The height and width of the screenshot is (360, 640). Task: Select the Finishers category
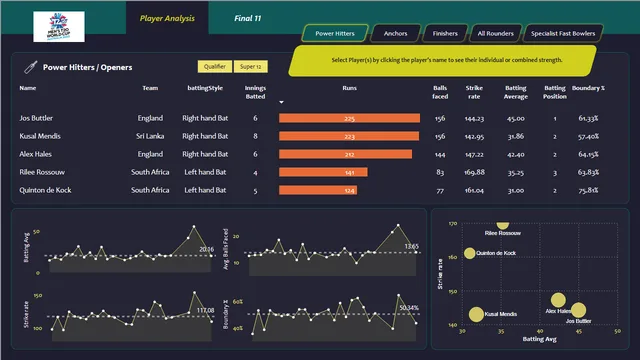click(445, 33)
